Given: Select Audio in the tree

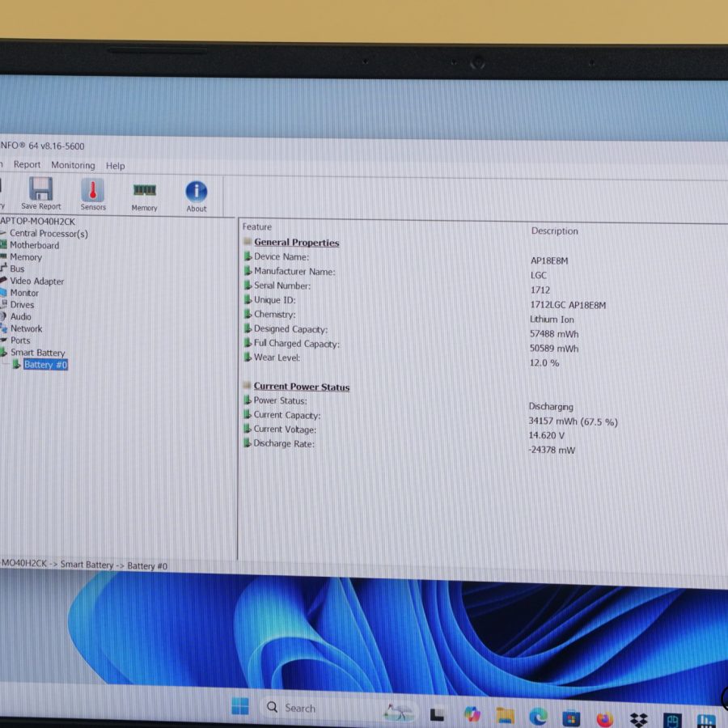Looking at the screenshot, I should coord(21,316).
